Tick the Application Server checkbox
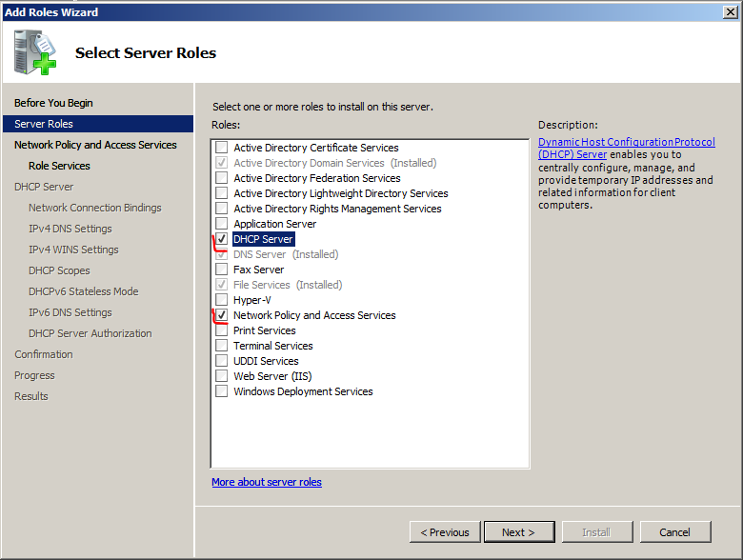 221,223
